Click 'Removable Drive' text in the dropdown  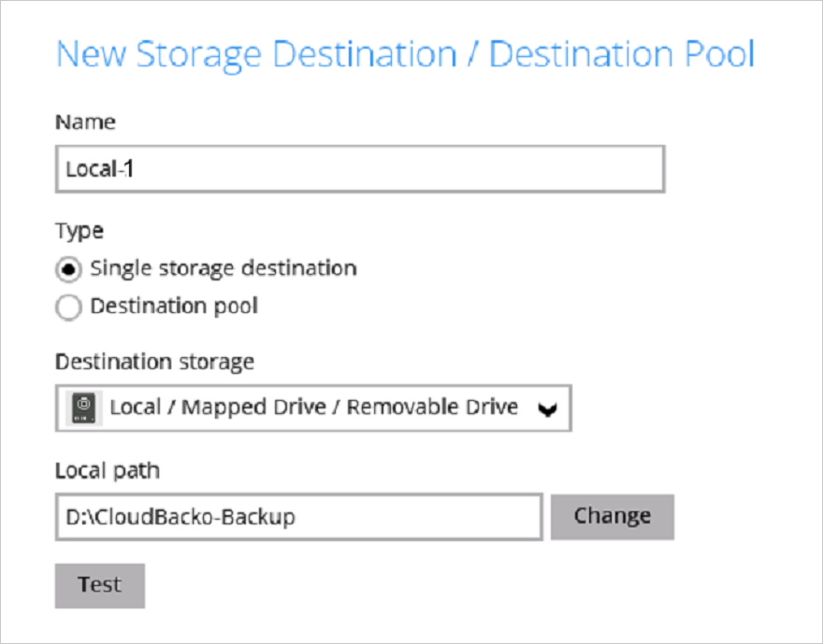[432, 407]
